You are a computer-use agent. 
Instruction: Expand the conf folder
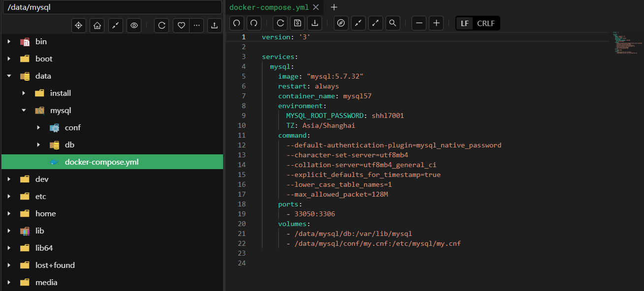pyautogui.click(x=38, y=128)
